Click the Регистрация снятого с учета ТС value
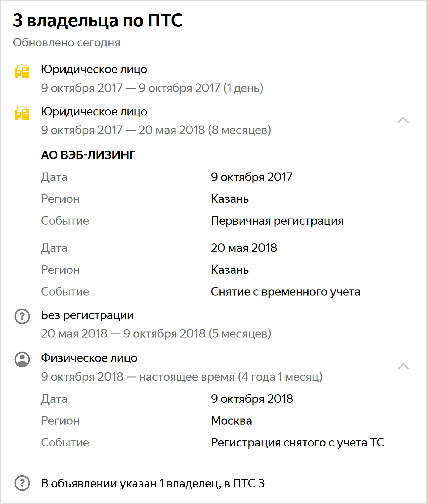Viewport: 427px width, 504px height. 297,443
